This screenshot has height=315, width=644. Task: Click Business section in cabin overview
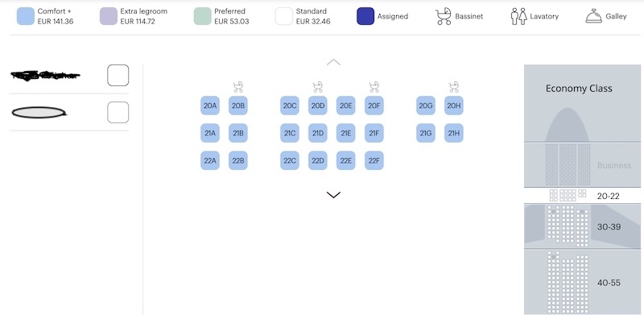582,165
